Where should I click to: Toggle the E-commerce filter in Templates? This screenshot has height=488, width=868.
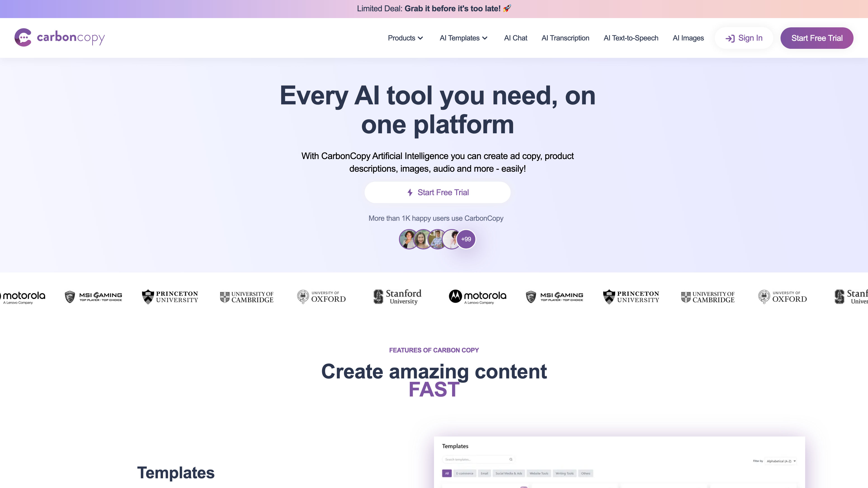point(465,474)
